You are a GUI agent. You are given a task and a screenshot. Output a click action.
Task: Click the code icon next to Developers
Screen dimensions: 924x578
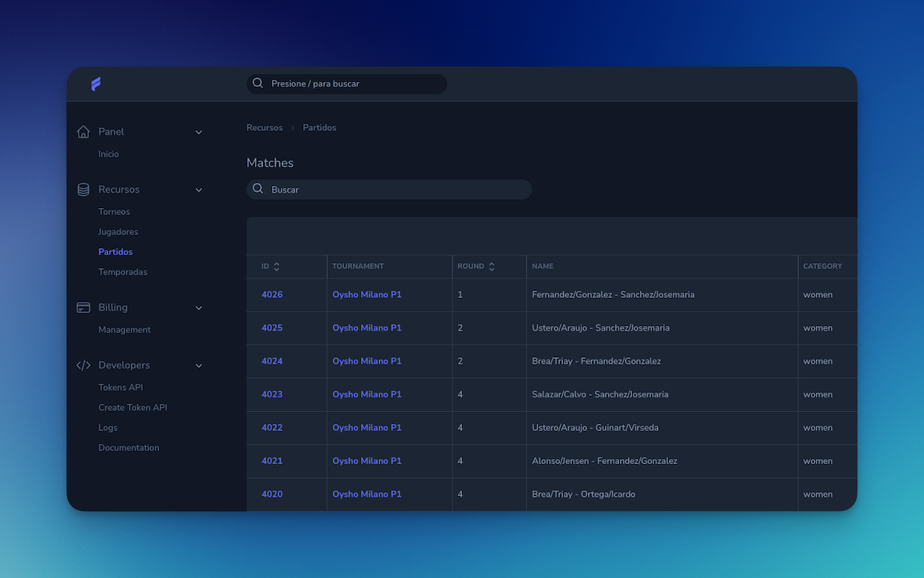point(83,364)
